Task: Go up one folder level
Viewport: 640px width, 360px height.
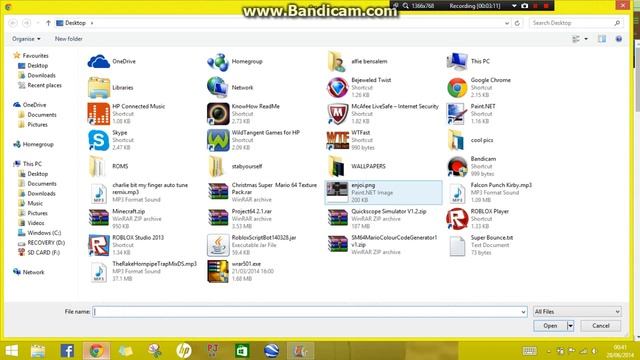Action: click(x=48, y=23)
